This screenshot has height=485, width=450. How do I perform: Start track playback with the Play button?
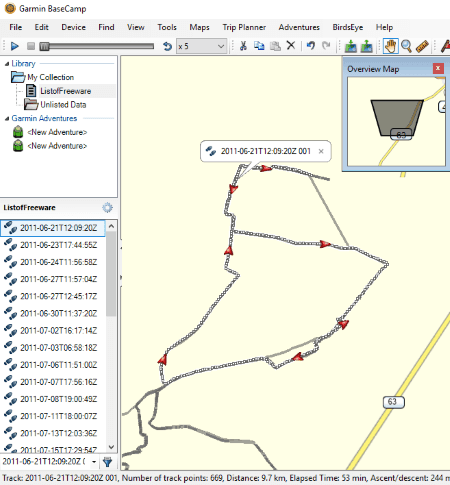click(x=14, y=46)
